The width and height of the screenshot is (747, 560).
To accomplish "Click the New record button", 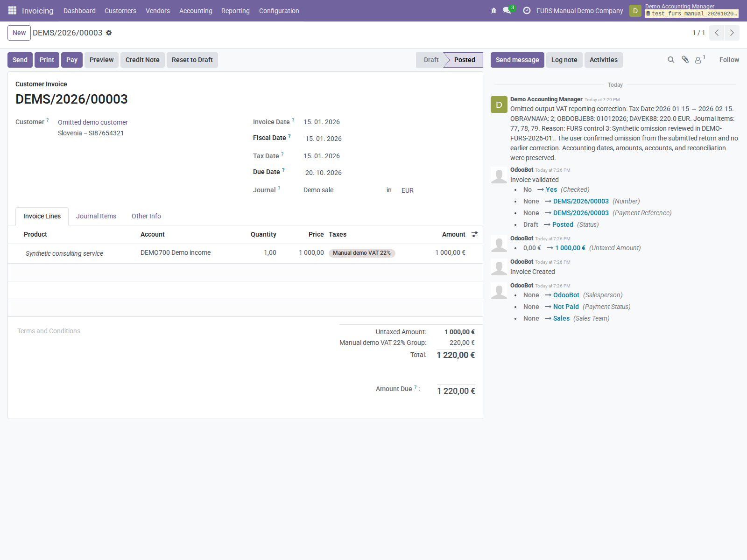I will 19,33.
